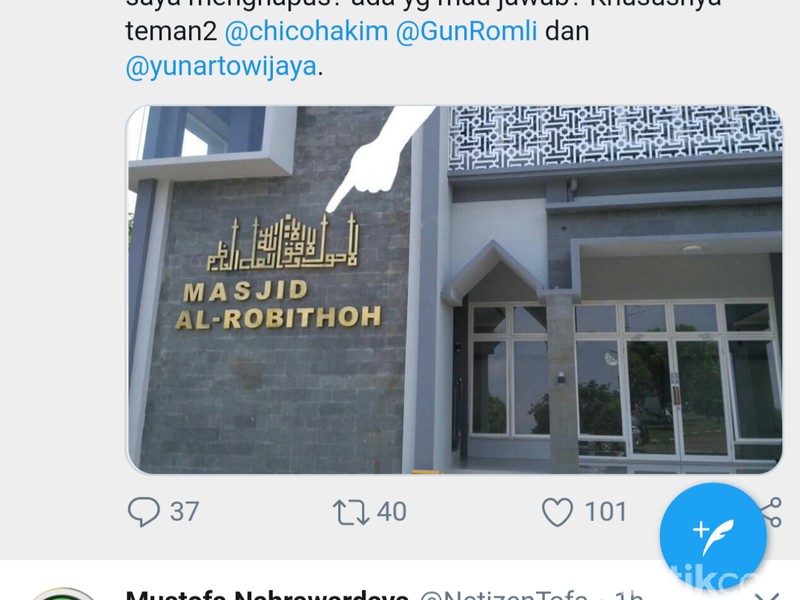Click the 1h timestamp on Mustofa's tweet
The width and height of the screenshot is (800, 600).
click(628, 595)
